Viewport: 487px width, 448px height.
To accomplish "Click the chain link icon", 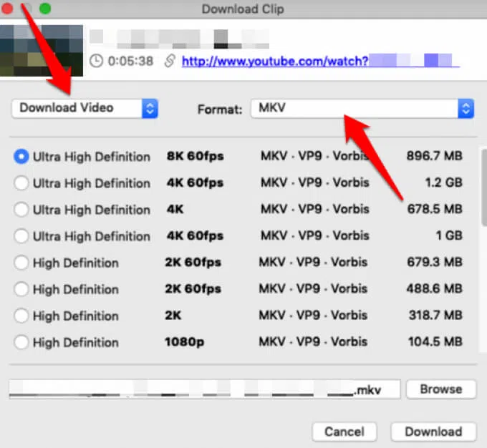I will tap(170, 62).
